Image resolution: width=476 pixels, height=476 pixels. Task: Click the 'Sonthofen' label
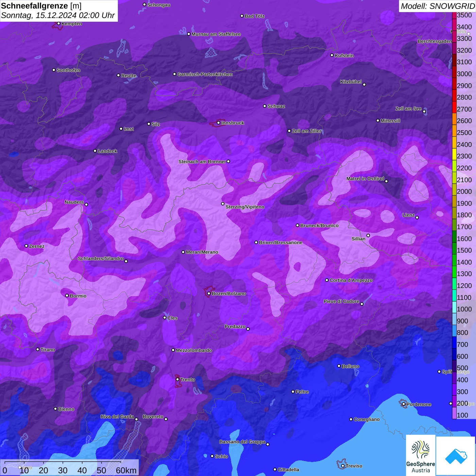tap(68, 70)
